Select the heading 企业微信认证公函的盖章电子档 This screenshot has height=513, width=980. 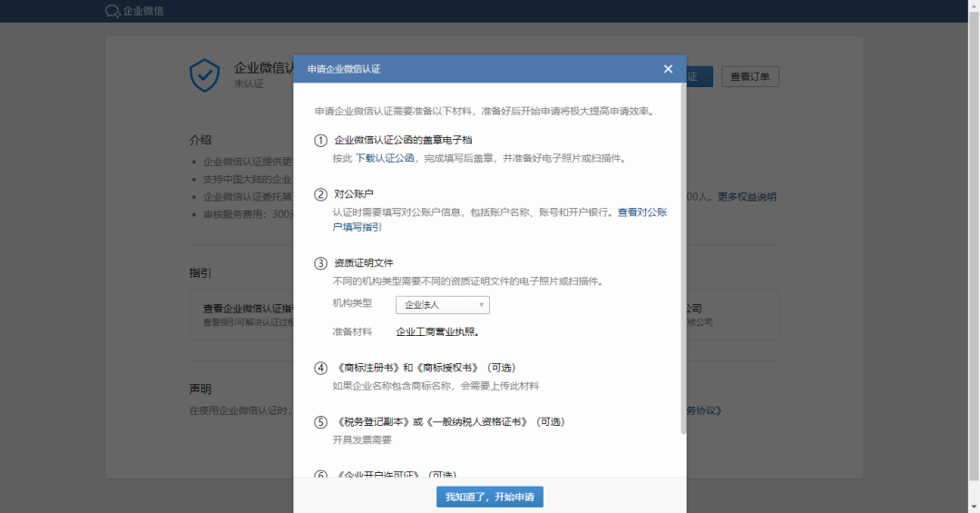(x=403, y=140)
